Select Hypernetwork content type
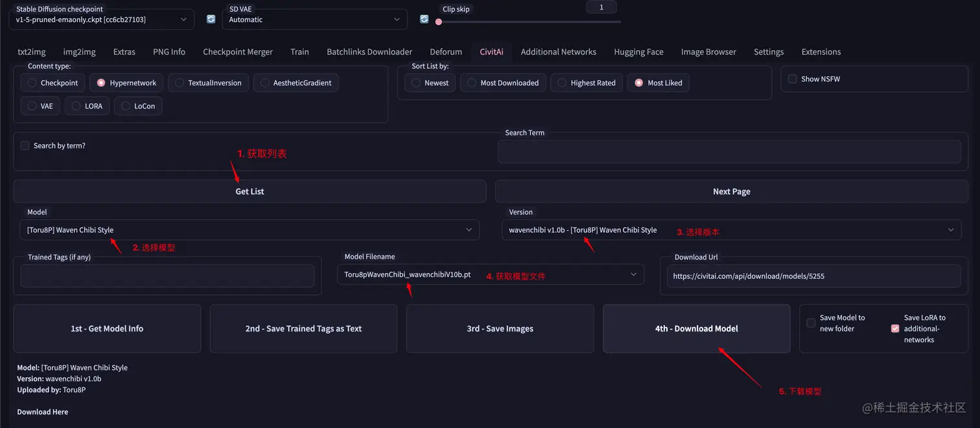The image size is (980, 428). (x=126, y=83)
